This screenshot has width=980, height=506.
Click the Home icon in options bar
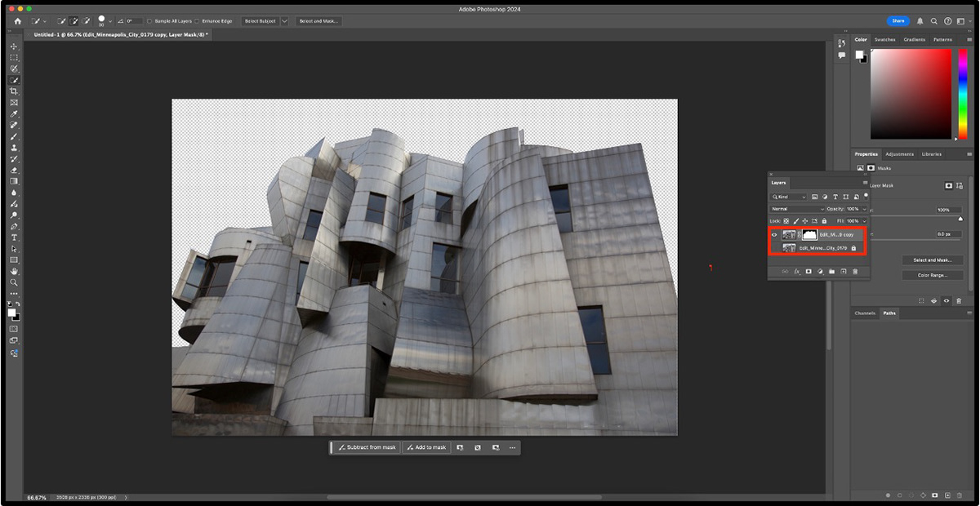(18, 21)
